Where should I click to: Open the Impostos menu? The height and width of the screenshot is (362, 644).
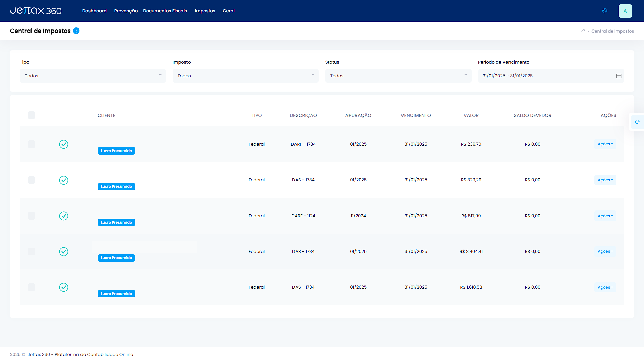click(205, 11)
